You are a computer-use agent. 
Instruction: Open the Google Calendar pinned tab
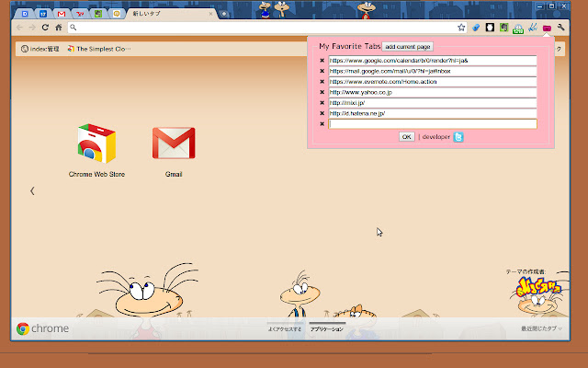43,14
